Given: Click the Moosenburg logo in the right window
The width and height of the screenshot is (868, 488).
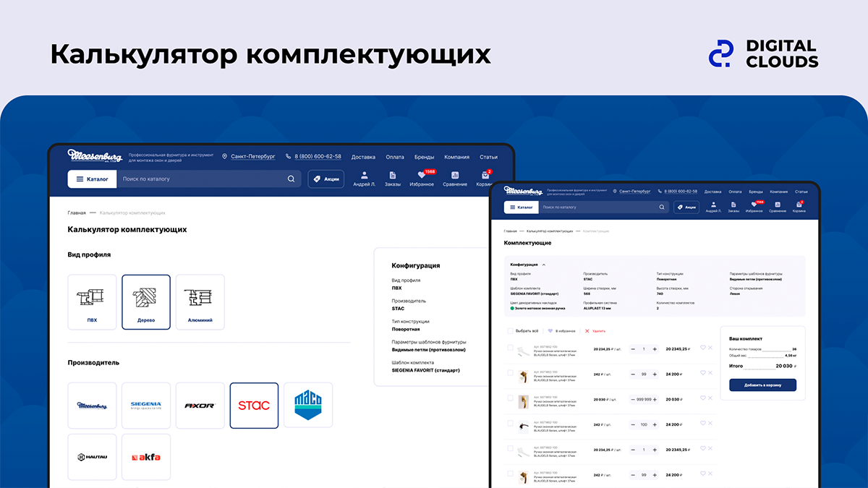Looking at the screenshot, I should pyautogui.click(x=524, y=192).
